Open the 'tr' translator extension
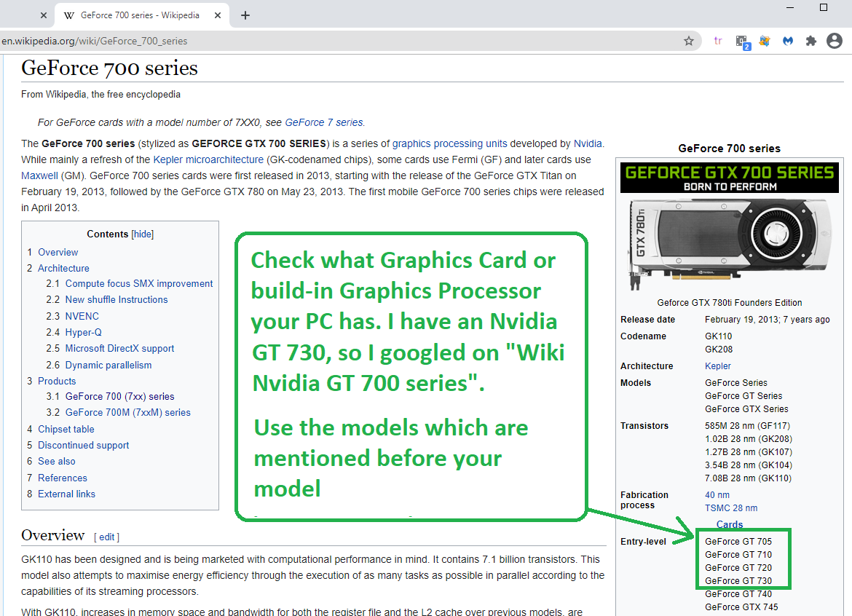The image size is (852, 616). point(718,41)
